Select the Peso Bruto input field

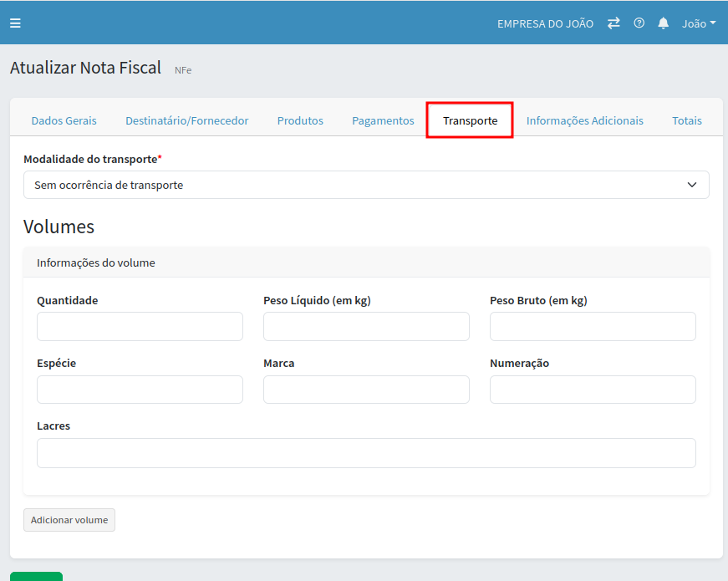pos(593,327)
